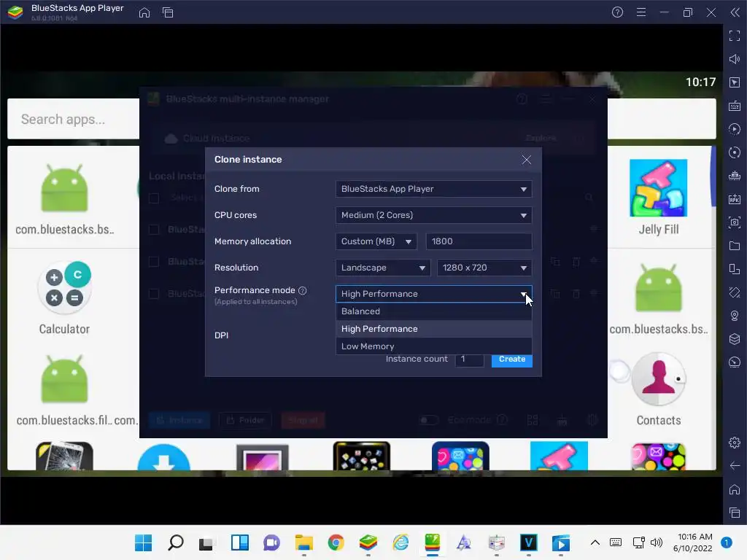Pick Low Memory performance mode
747x560 pixels.
433,346
